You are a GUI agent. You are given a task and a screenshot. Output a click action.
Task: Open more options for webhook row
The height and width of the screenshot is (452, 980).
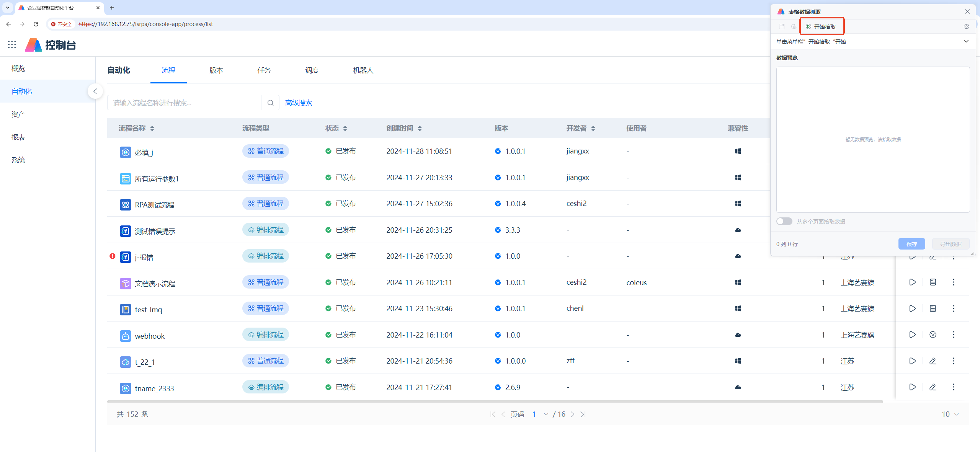[x=954, y=335]
